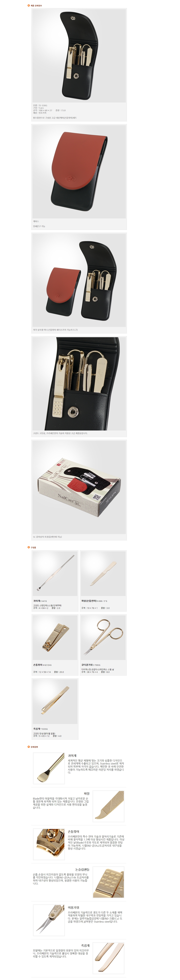The image size is (180, 980).
Task: Click the gold ear pick tip detail image
Action: [49, 768]
